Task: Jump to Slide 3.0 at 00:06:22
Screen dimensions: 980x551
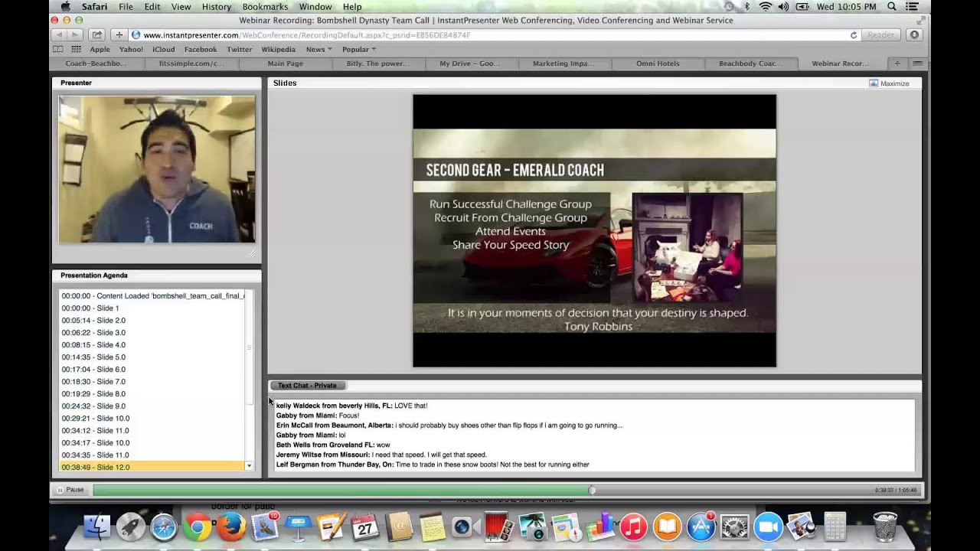Action: pyautogui.click(x=93, y=333)
